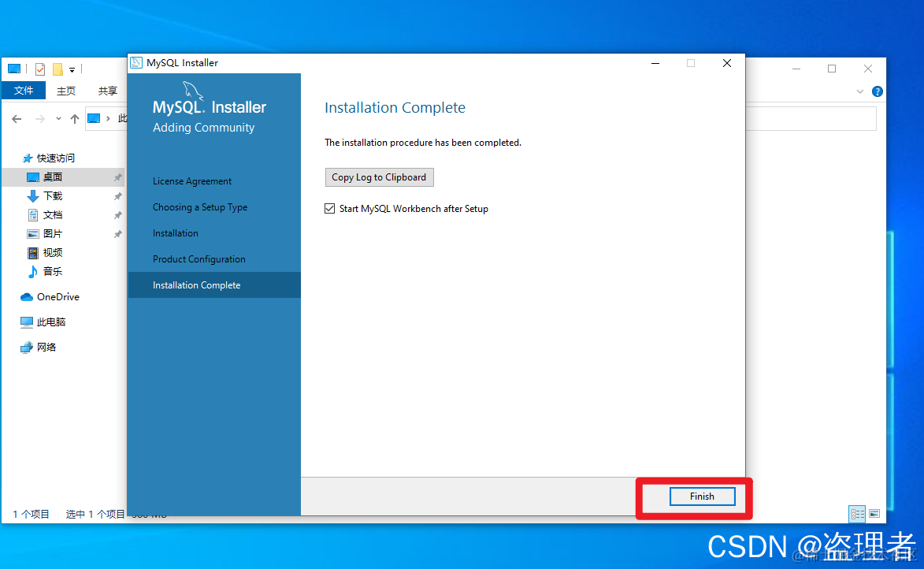The width and height of the screenshot is (924, 569).
Task: Open 视频 folder in navigation pane
Action: pos(53,252)
